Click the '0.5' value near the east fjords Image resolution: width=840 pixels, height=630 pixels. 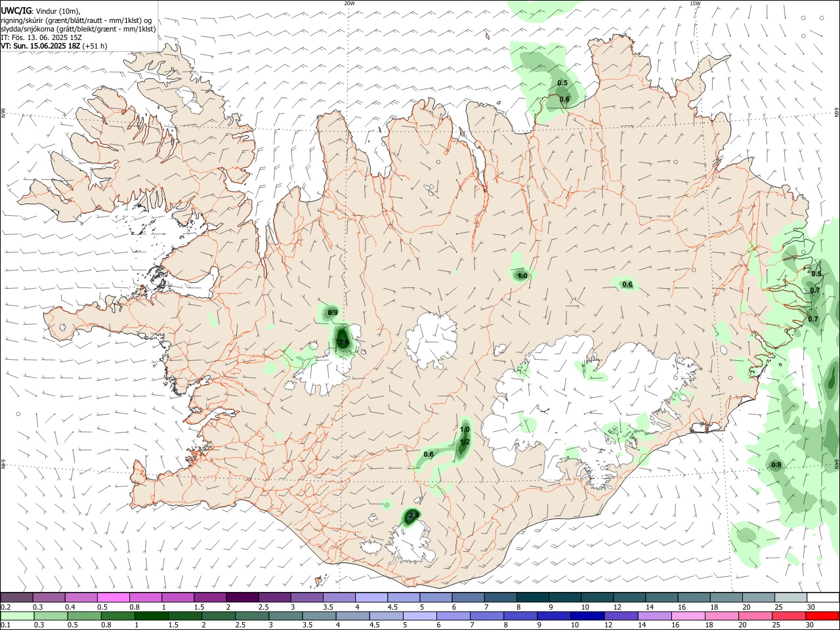[816, 274]
